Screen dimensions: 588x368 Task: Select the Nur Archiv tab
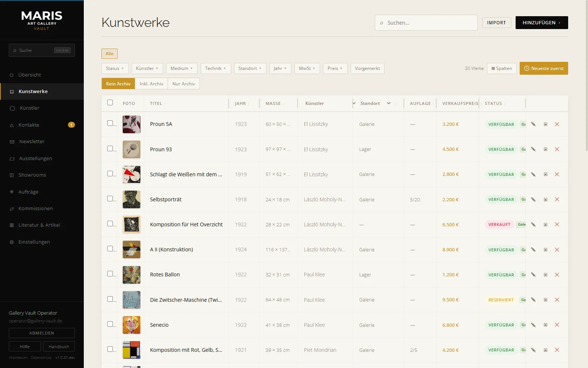(184, 84)
